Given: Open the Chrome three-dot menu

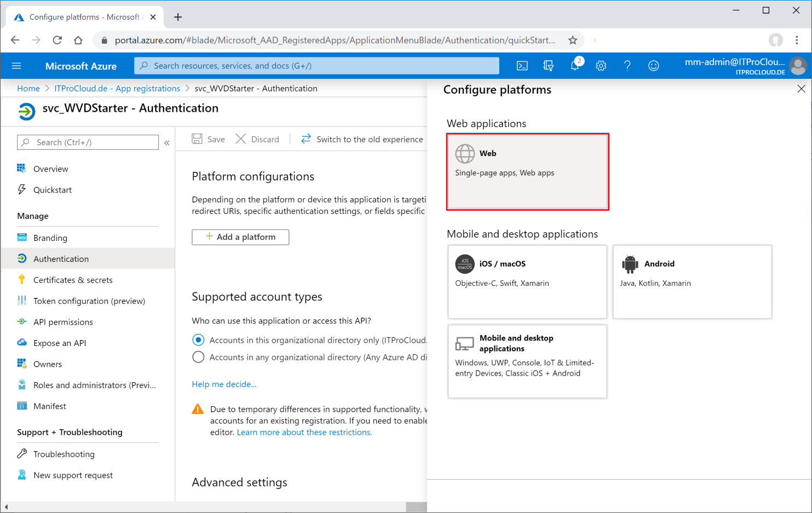Looking at the screenshot, I should [797, 40].
